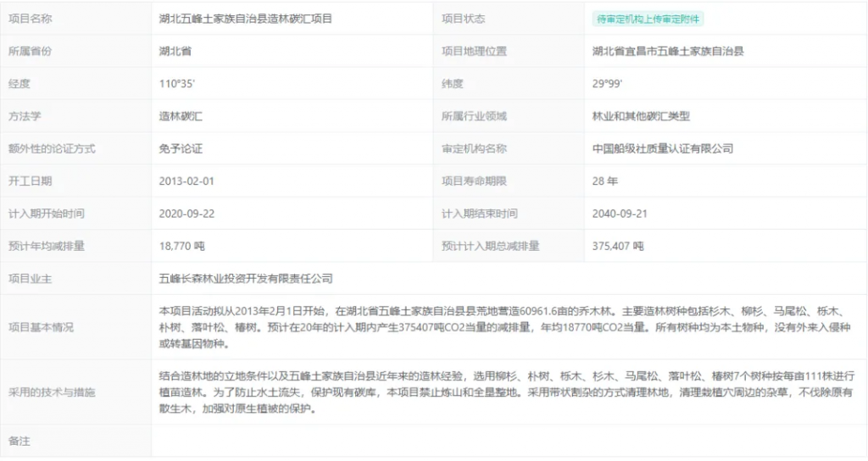868x461 pixels.
Task: Select the project lifetime 28 年
Action: (605, 181)
